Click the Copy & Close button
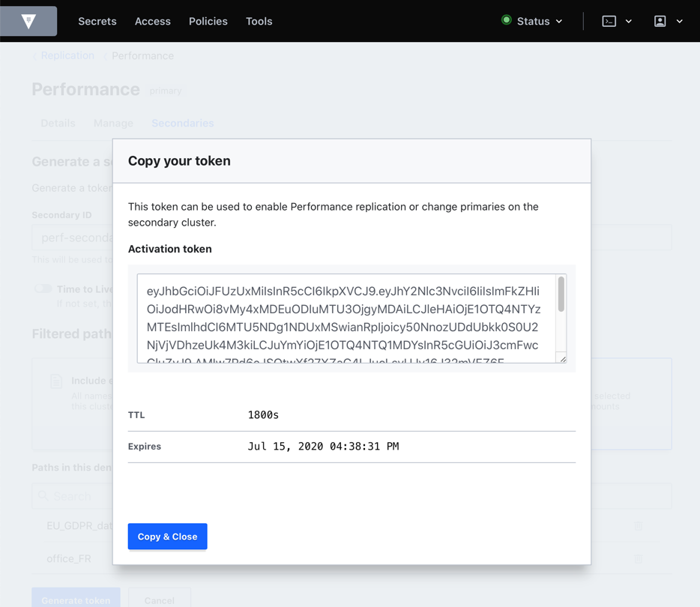Viewport: 700px width, 607px height. pos(167,536)
